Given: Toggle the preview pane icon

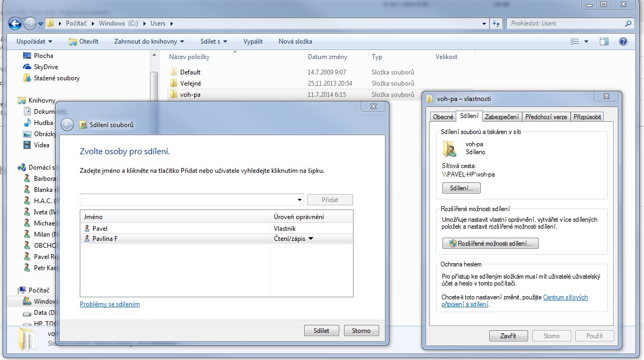Looking at the screenshot, I should coord(604,41).
